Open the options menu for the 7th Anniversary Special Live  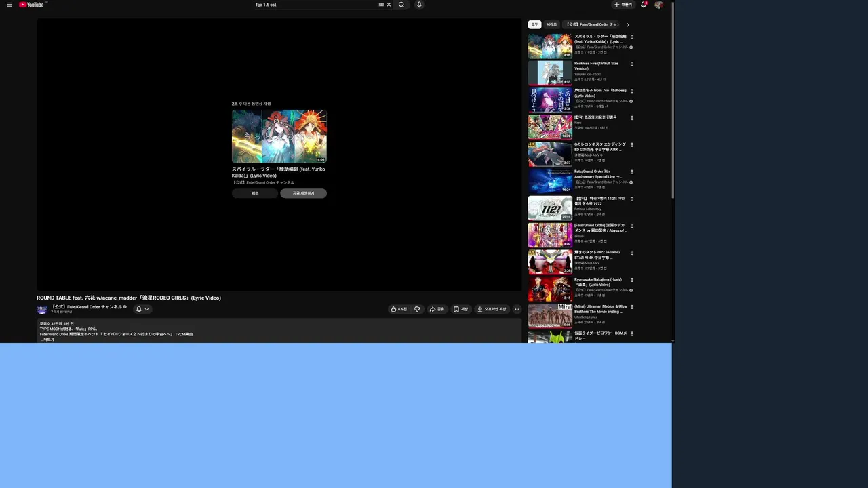pyautogui.click(x=632, y=172)
